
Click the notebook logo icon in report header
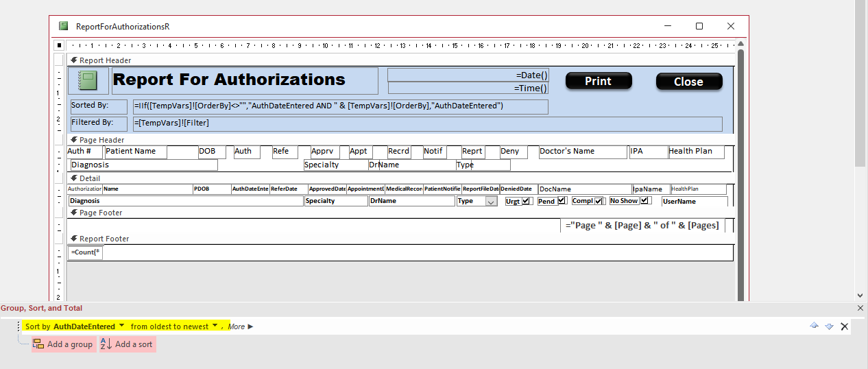[x=87, y=81]
